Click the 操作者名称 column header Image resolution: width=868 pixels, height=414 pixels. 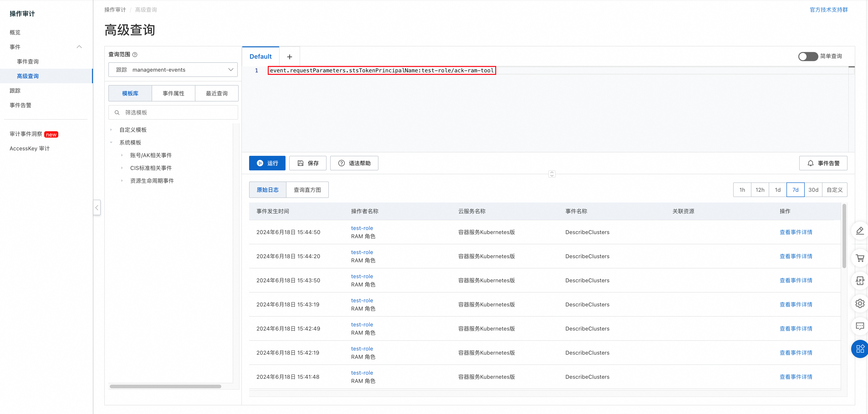pyautogui.click(x=365, y=211)
